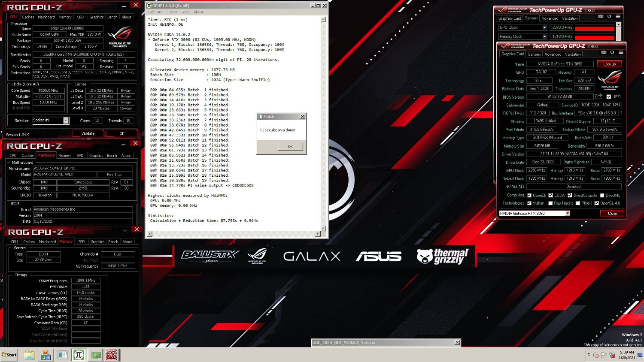Toggle the Ray Tracing checkbox
644x362 pixels.
click(x=550, y=203)
